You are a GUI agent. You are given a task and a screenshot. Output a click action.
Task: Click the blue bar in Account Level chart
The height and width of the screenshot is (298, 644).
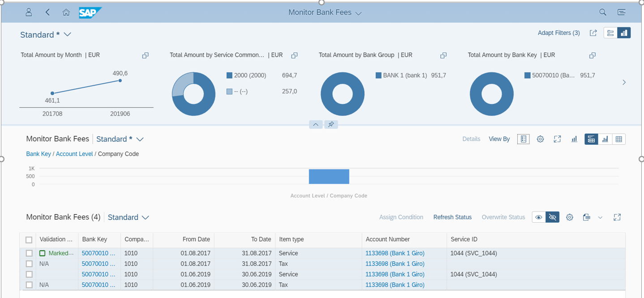point(329,176)
